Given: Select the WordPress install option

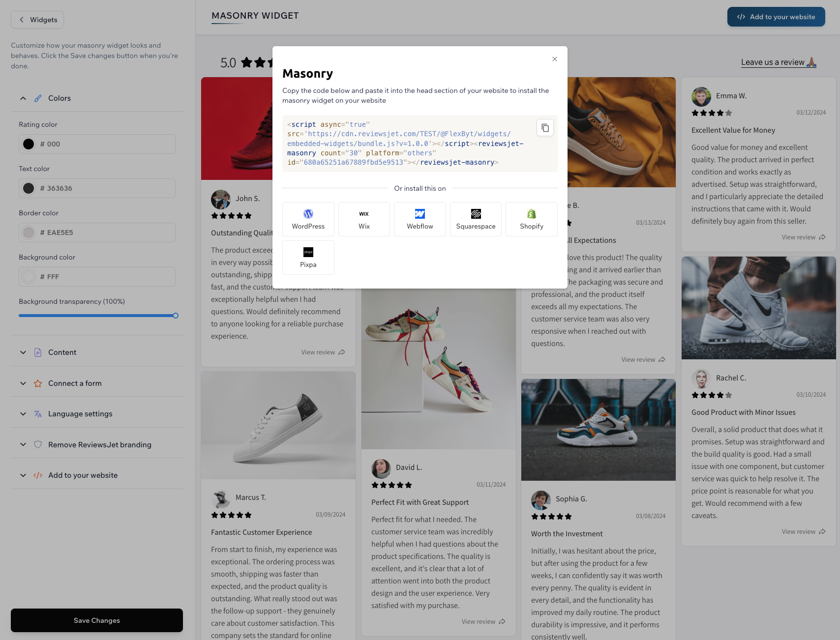Looking at the screenshot, I should click(308, 219).
